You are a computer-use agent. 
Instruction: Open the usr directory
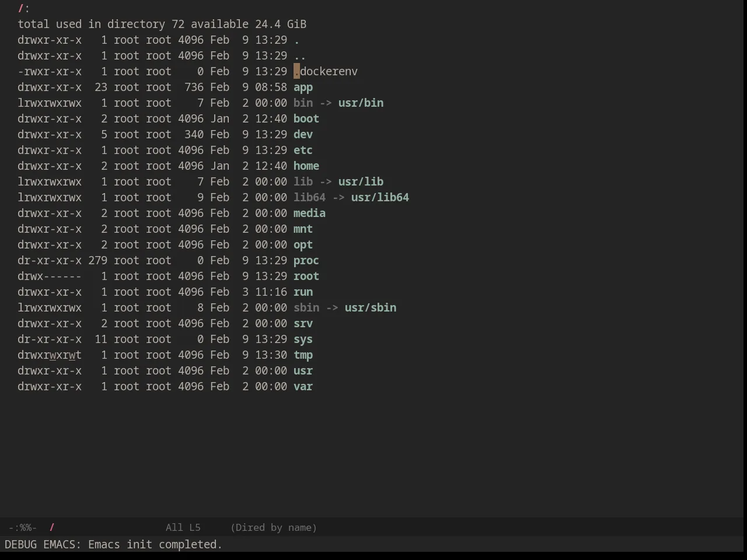[303, 371]
